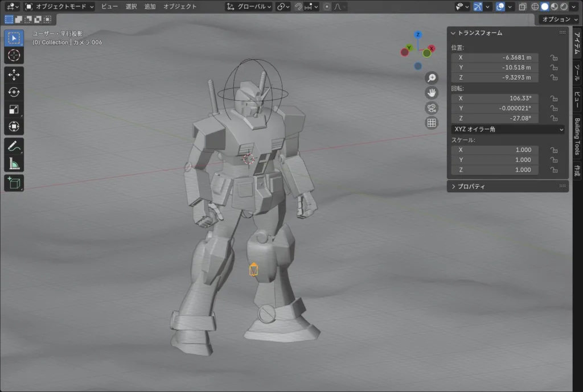Switch to solid viewport shading
This screenshot has width=583, height=392.
point(545,7)
